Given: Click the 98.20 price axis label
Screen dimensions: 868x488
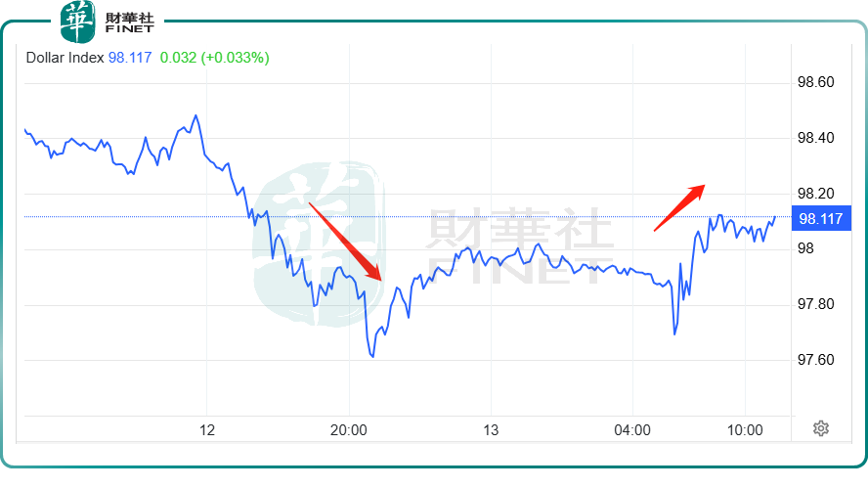Looking at the screenshot, I should click(815, 194).
